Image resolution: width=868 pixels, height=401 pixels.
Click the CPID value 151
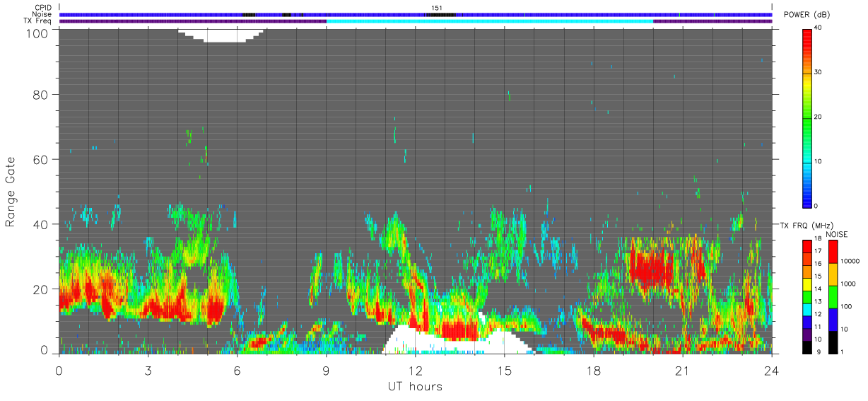437,8
